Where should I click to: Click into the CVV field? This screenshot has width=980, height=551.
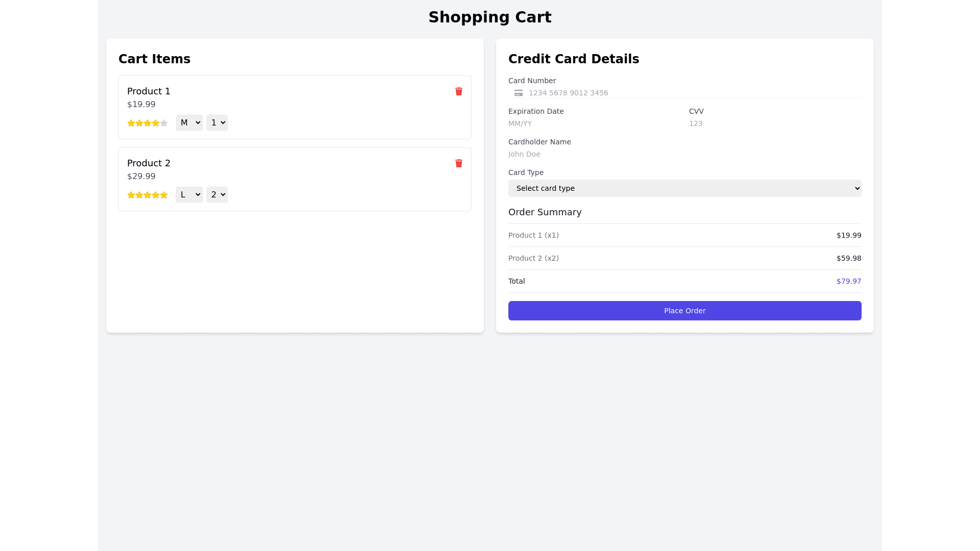pos(774,123)
